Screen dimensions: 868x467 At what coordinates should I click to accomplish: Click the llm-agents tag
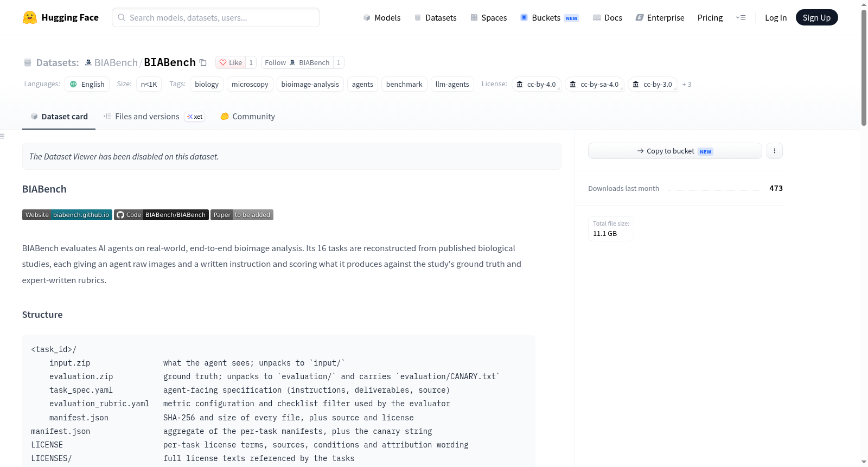click(x=452, y=84)
